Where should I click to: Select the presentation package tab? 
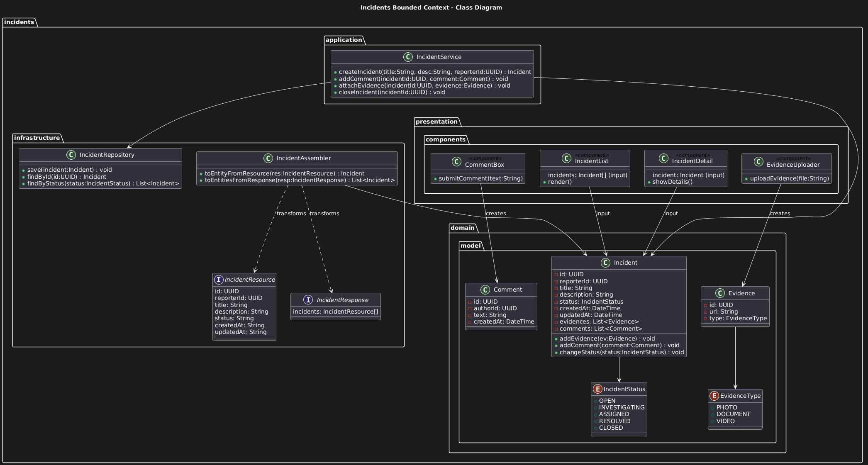436,122
